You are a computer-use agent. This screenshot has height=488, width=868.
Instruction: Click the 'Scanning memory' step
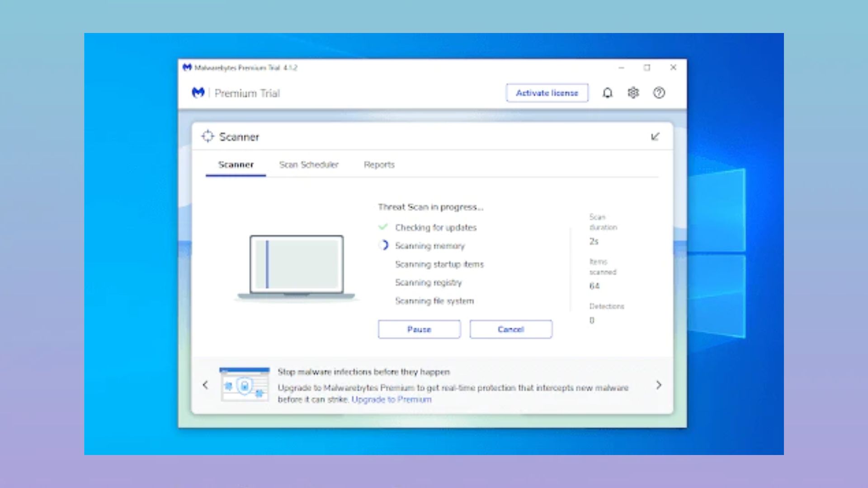coord(430,246)
